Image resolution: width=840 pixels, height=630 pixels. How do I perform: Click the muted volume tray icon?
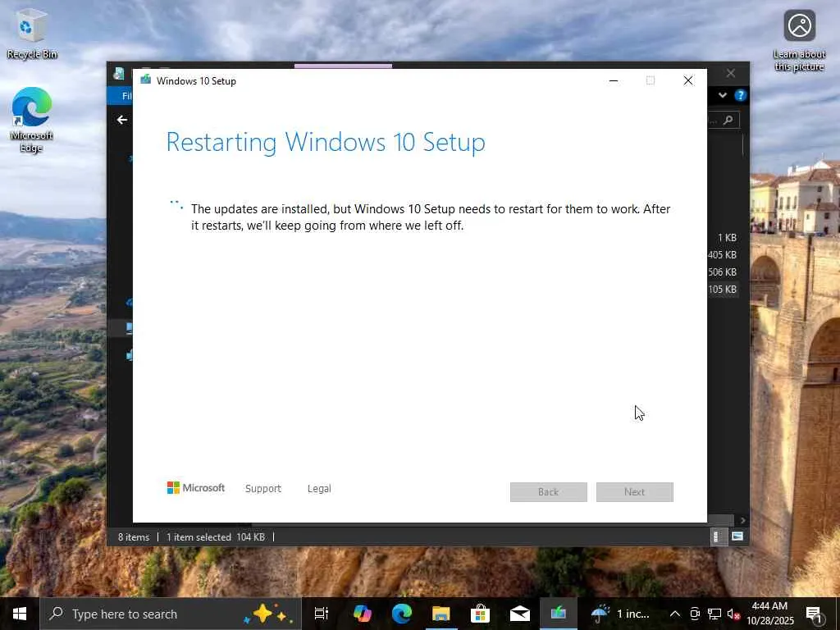734,614
